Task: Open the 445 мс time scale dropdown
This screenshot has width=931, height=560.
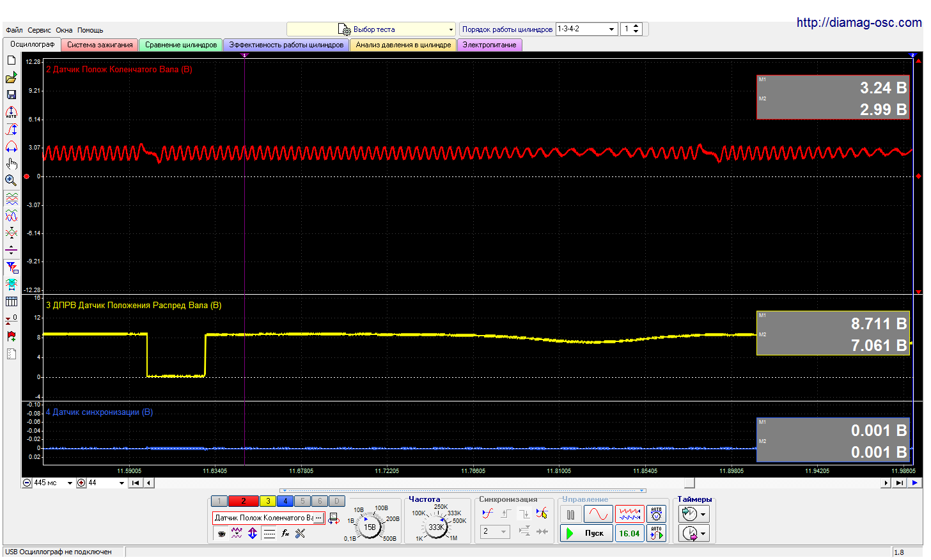Action: tap(70, 483)
